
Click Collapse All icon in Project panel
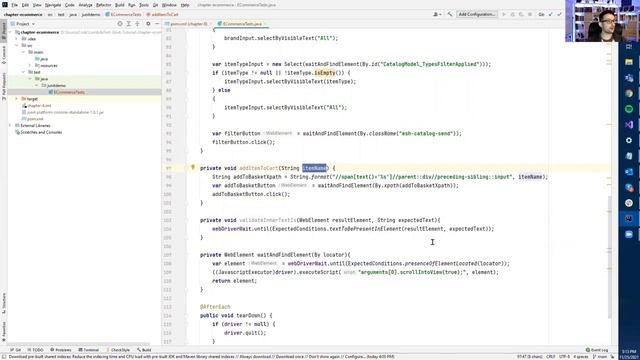coord(137,24)
